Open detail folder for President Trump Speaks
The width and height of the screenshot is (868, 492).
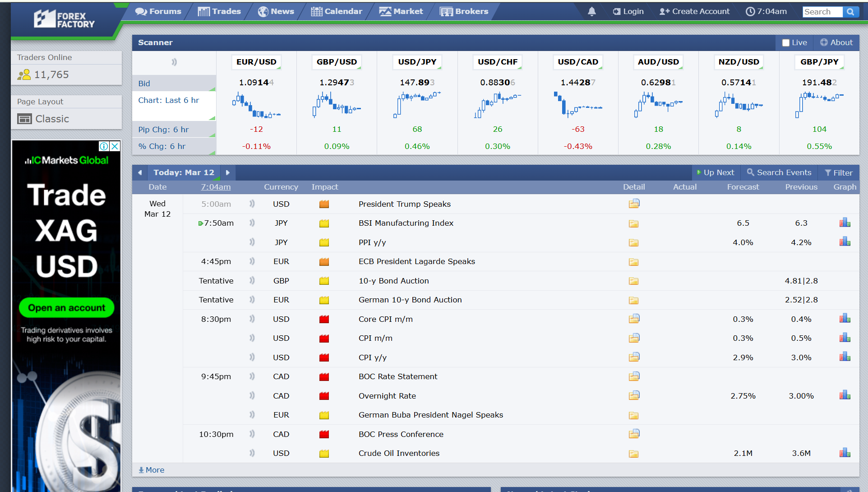(x=634, y=204)
